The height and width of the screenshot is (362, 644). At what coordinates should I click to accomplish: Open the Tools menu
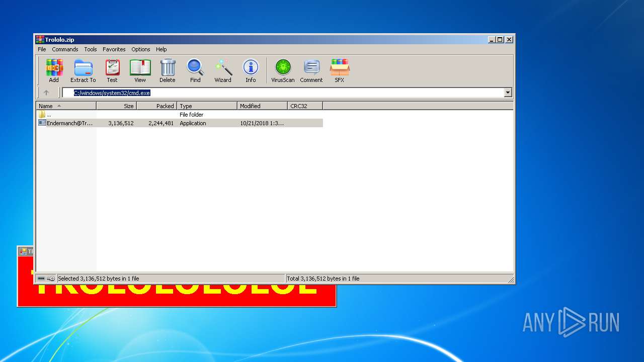[x=91, y=49]
